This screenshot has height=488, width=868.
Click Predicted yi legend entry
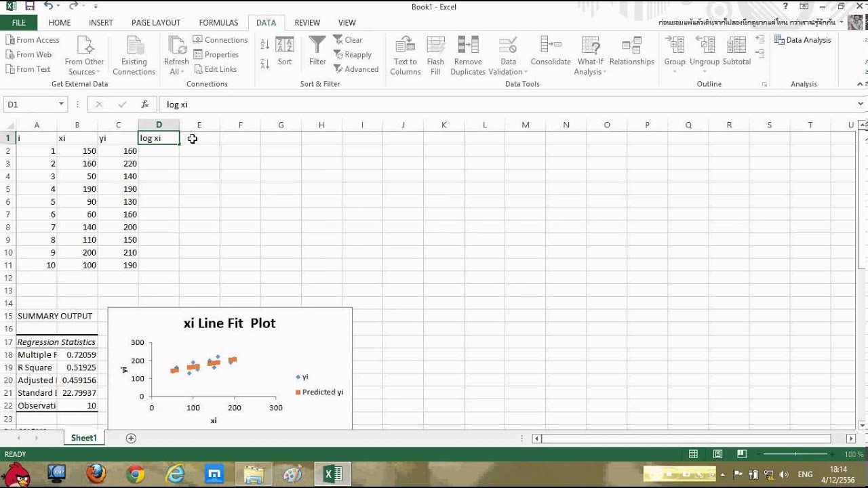click(319, 392)
